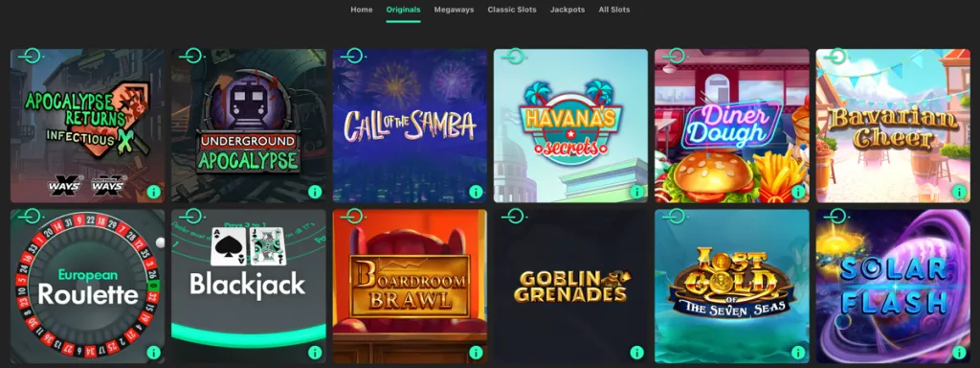Open Lost Gold of the Seven Seas
Image resolution: width=980 pixels, height=368 pixels.
(732, 287)
